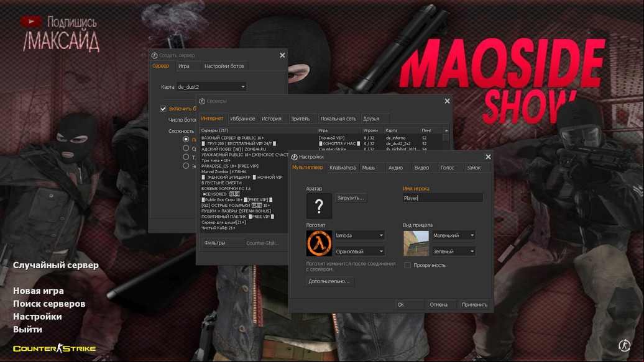This screenshot has height=362, width=644.
Task: Open Настройки from the main menu
Action: tap(37, 317)
